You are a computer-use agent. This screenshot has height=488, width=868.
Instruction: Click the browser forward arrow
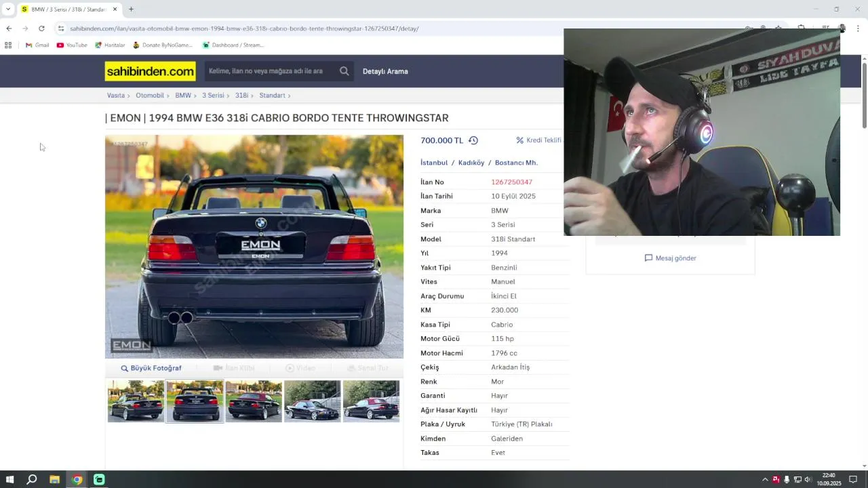tap(25, 28)
